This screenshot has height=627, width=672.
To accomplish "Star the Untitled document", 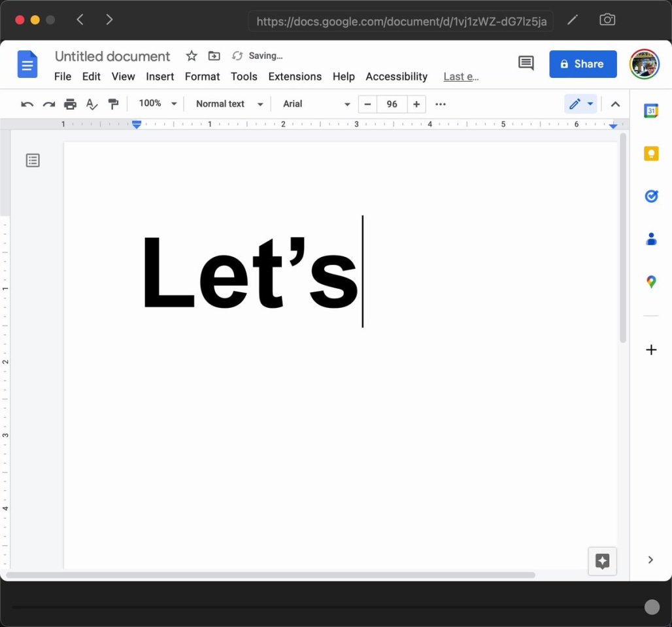I will [191, 56].
